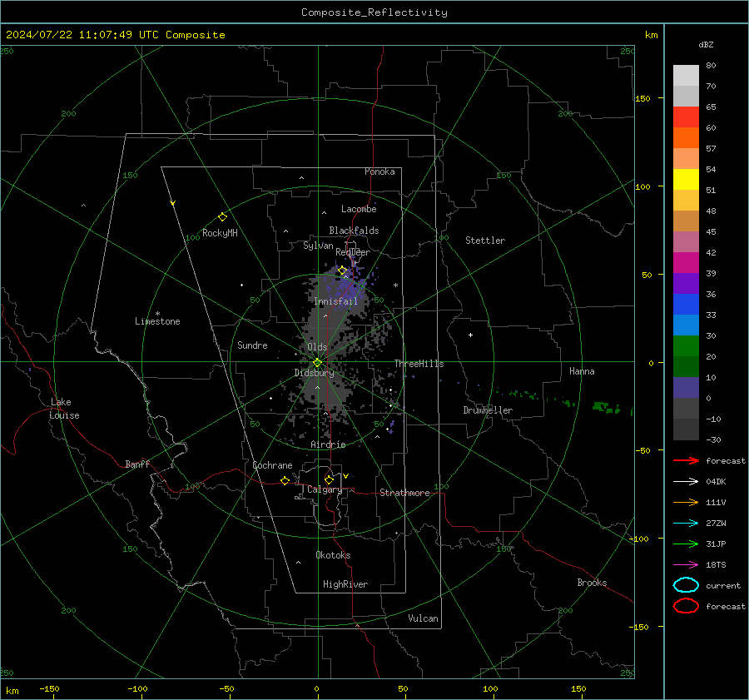Viewport: 749px width, 700px height.
Task: Click the Airdrie city label
Action: (x=328, y=444)
